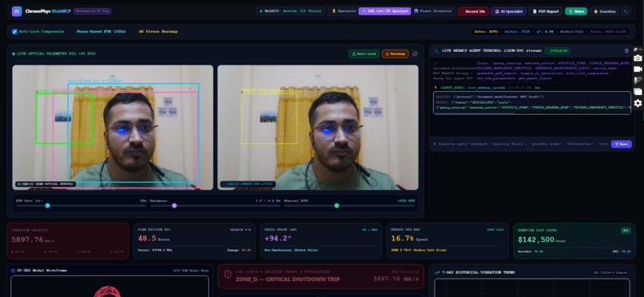Toggle the microphone icon in the side toolbar

click(x=638, y=80)
